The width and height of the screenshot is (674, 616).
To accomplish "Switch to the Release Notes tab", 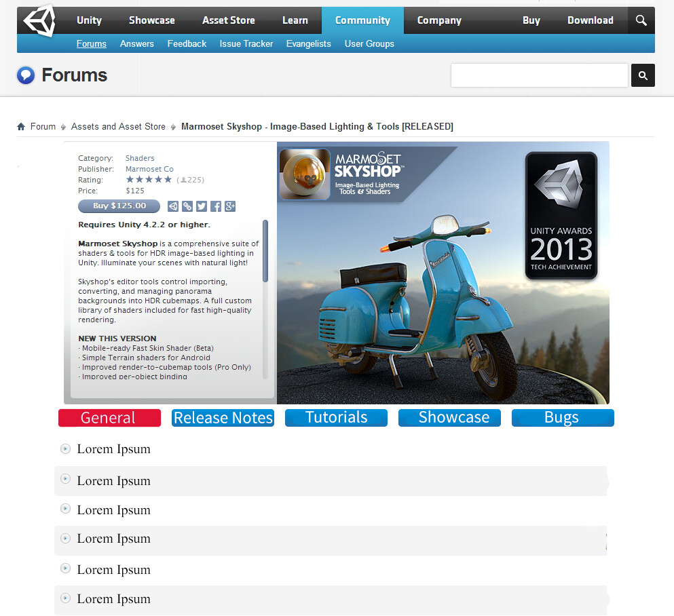I will [x=223, y=417].
